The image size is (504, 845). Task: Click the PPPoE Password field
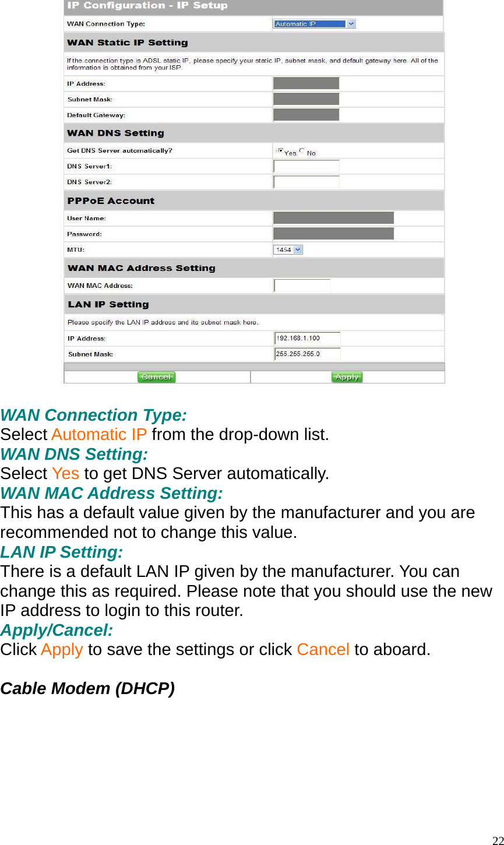333,233
